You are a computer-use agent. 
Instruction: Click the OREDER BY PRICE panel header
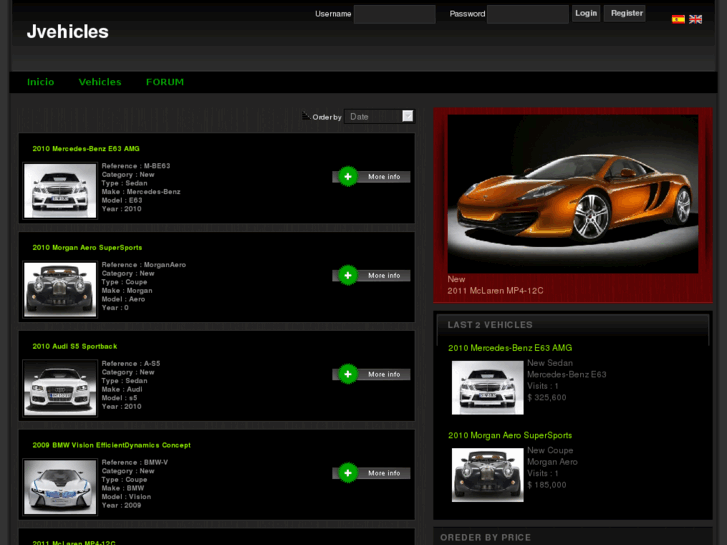click(x=485, y=538)
